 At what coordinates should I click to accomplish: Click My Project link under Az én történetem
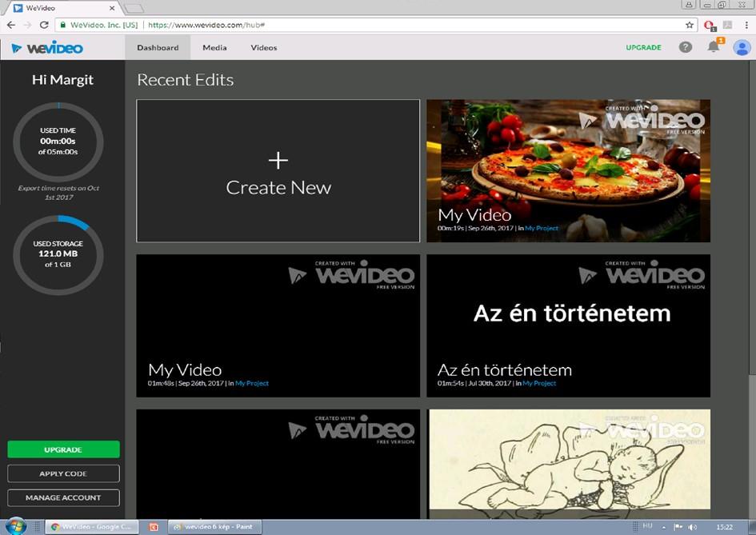click(x=539, y=383)
